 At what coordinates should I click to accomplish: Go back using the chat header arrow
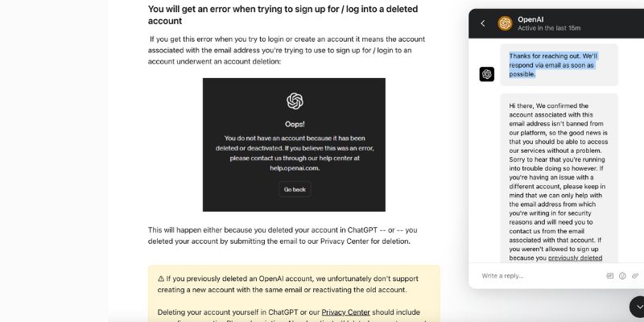pos(483,23)
